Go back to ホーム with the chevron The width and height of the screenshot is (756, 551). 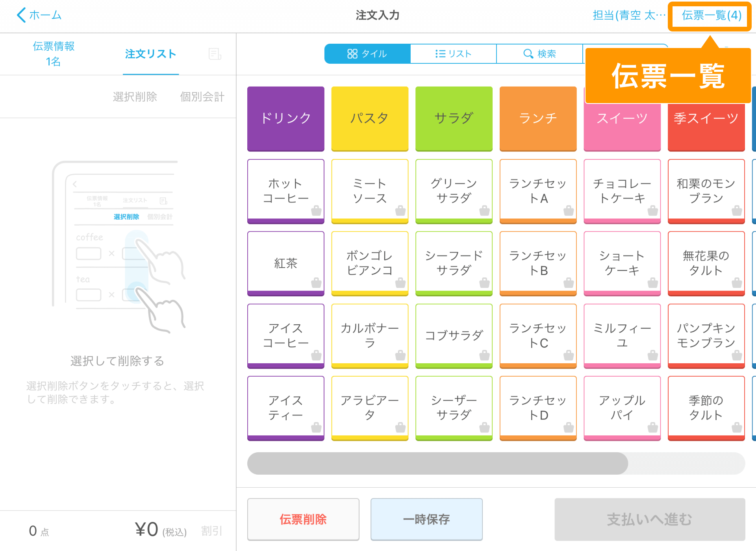point(39,15)
